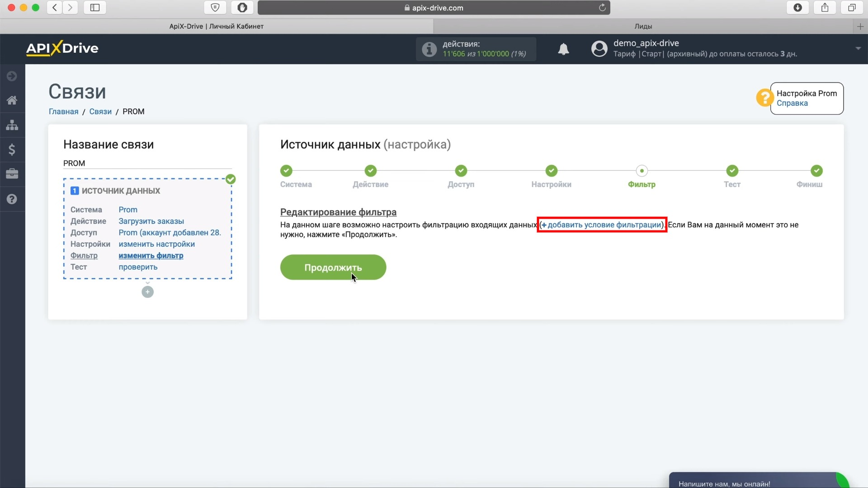The height and width of the screenshot is (488, 868).
Task: Edit the connection name field PROM
Action: (x=147, y=163)
